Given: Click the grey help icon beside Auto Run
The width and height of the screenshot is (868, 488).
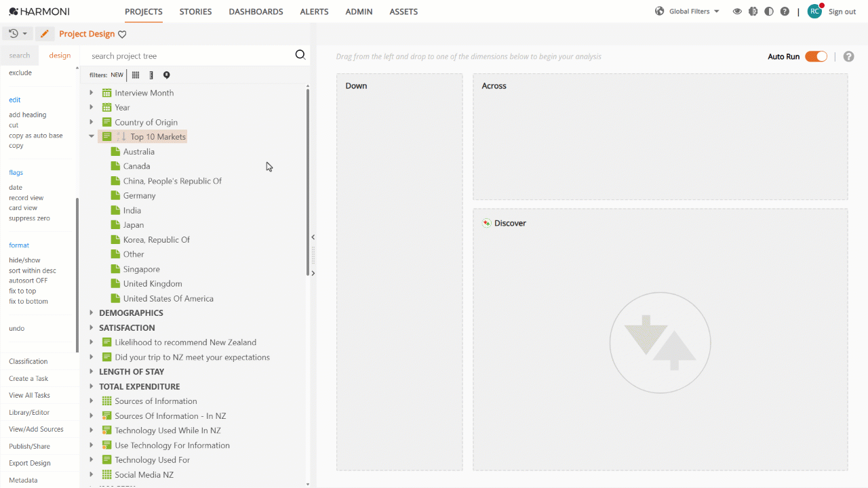Looking at the screenshot, I should pos(848,56).
